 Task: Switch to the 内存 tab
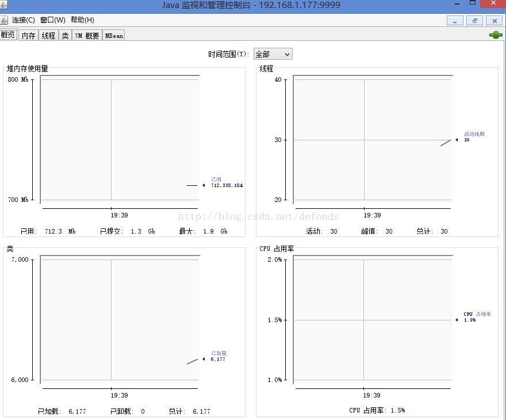click(x=28, y=36)
